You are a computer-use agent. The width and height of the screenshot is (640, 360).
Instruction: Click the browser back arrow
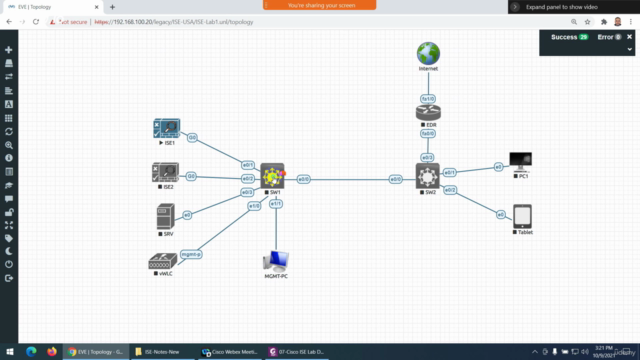click(x=9, y=22)
